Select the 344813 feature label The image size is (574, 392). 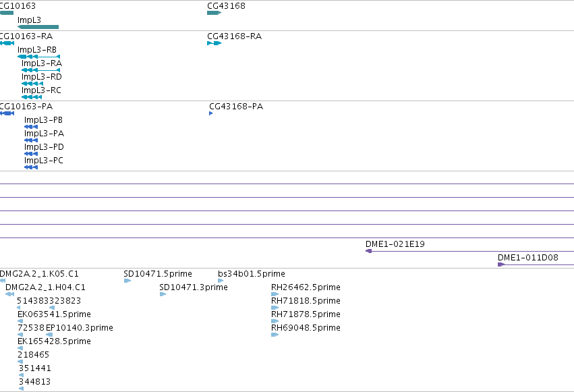coord(35,382)
